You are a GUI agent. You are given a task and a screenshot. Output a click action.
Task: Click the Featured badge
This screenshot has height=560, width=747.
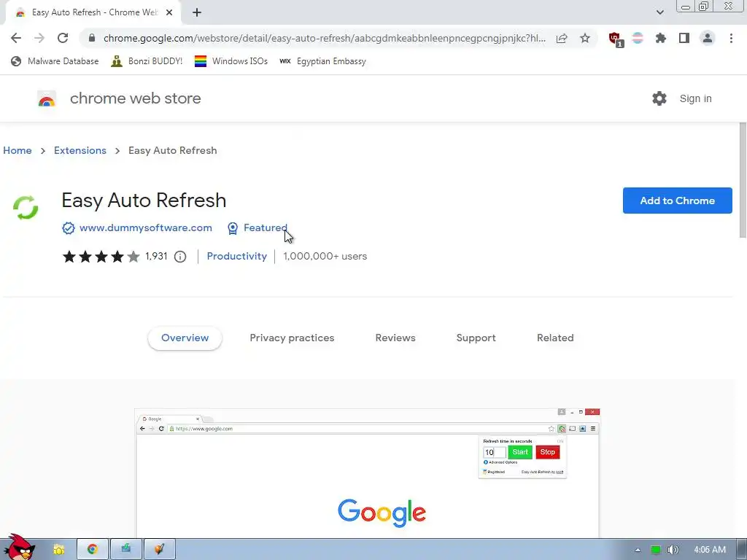click(258, 228)
